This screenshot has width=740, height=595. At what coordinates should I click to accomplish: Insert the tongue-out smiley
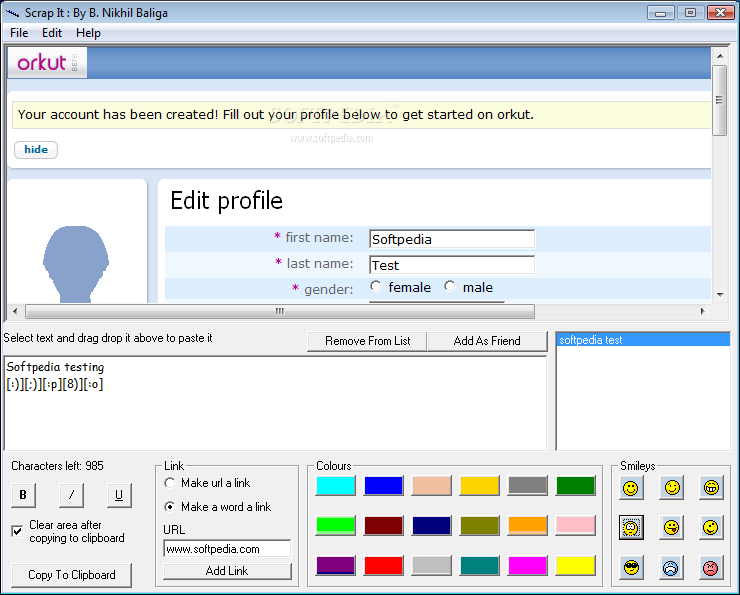point(671,528)
